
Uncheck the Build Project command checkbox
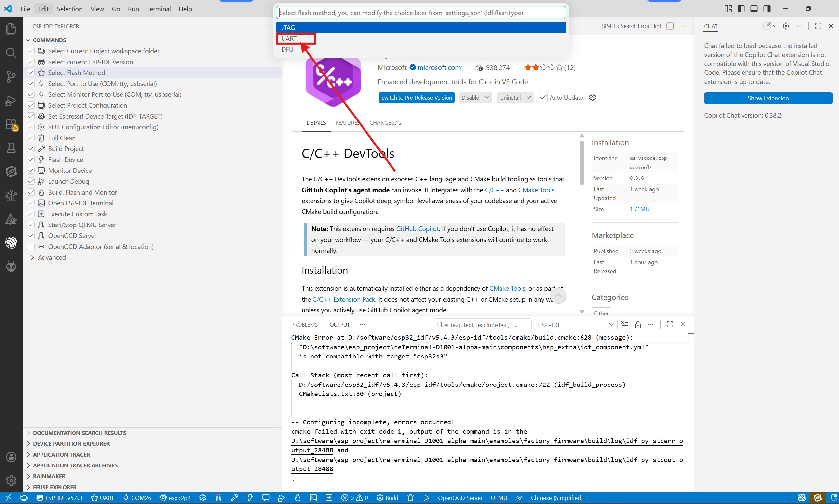pos(31,149)
